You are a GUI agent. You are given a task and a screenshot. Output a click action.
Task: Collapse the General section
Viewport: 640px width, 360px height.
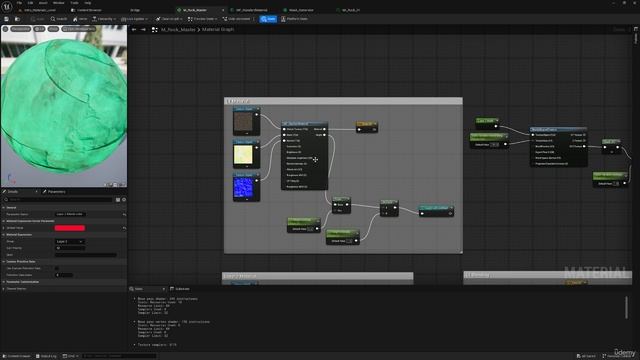4,208
